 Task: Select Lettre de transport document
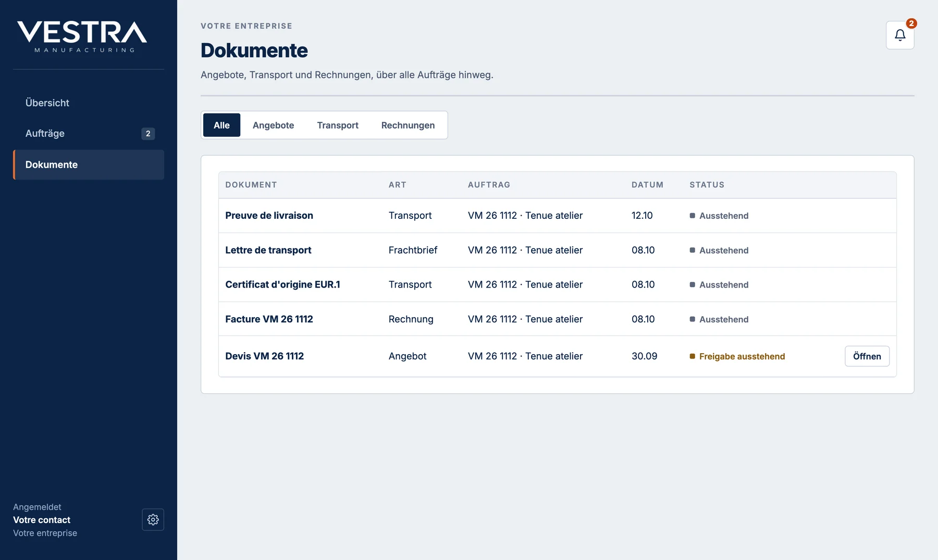(268, 250)
